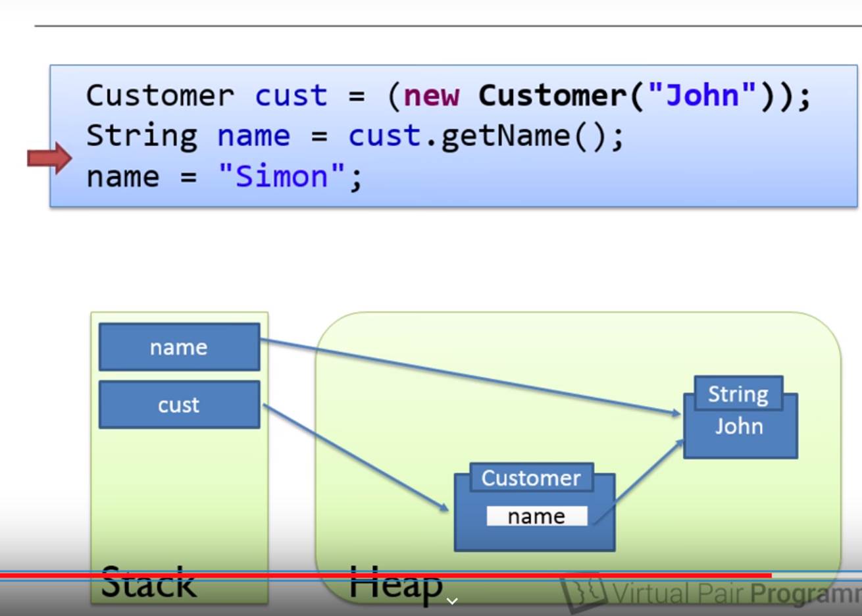The height and width of the screenshot is (616, 862).
Task: Select the 'cust' stack variable box
Action: pos(179,405)
